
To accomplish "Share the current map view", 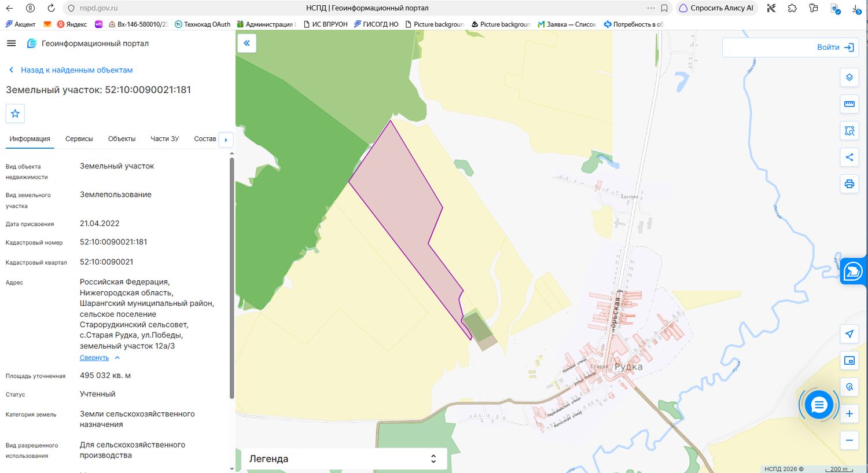I will (x=849, y=157).
